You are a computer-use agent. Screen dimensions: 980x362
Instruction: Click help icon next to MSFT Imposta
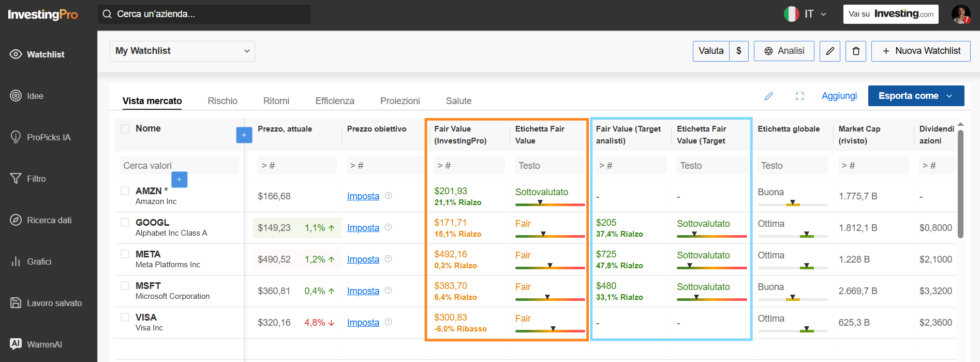click(389, 291)
